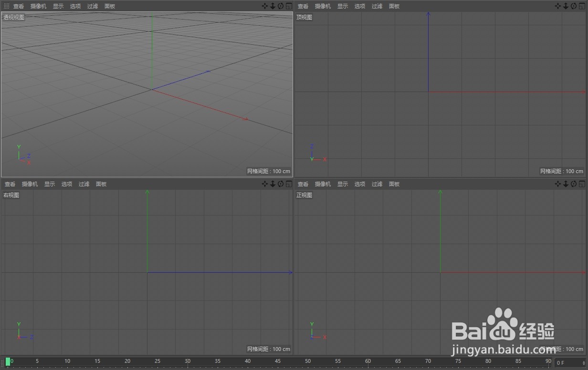Viewport: 588px width, 370px height.
Task: Open 选项 menu in perspective viewport
Action: 75,6
